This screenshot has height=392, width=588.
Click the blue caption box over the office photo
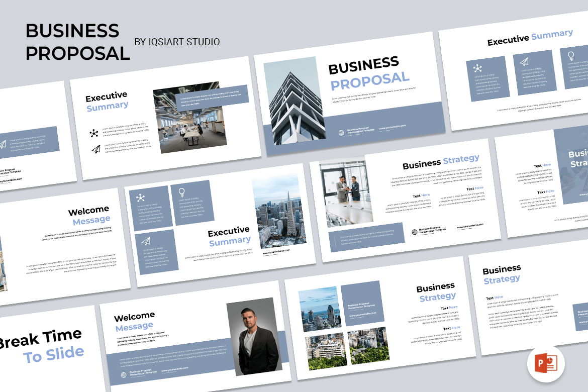[212, 97]
